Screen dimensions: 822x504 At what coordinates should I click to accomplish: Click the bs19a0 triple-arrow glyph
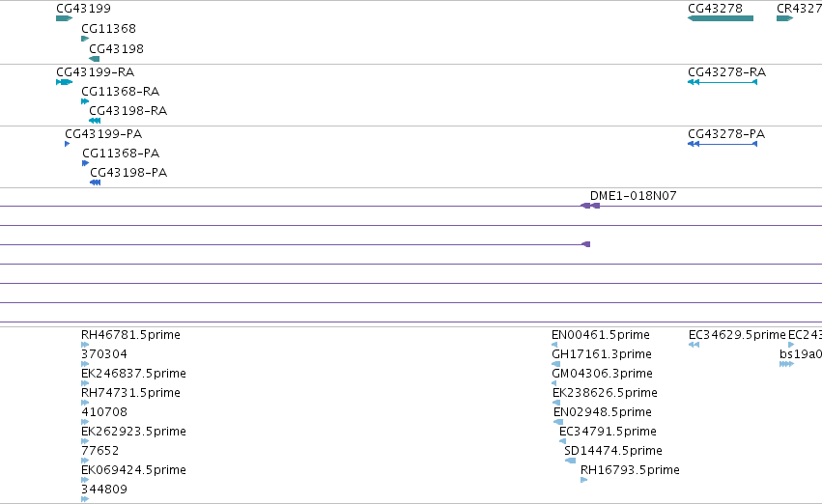click(786, 364)
